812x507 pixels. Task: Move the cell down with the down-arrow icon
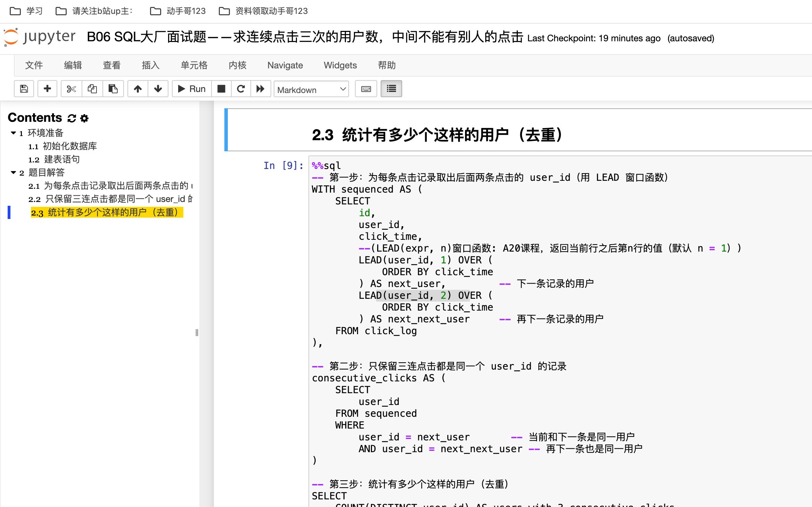click(158, 89)
